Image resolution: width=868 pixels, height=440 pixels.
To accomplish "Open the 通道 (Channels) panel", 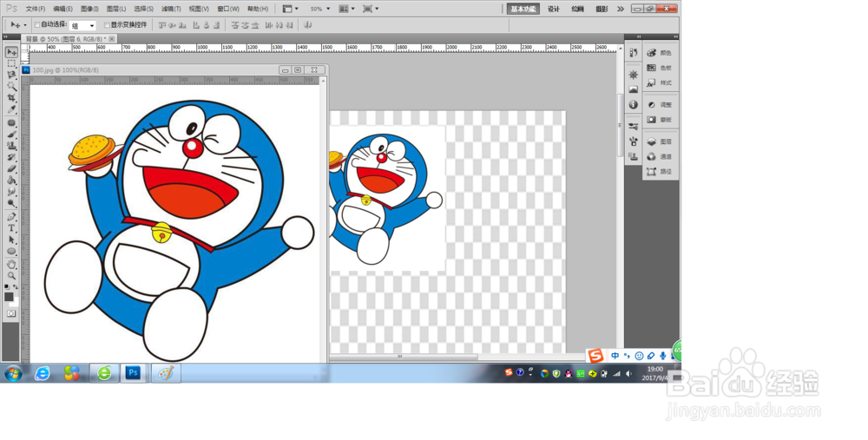I will point(660,156).
